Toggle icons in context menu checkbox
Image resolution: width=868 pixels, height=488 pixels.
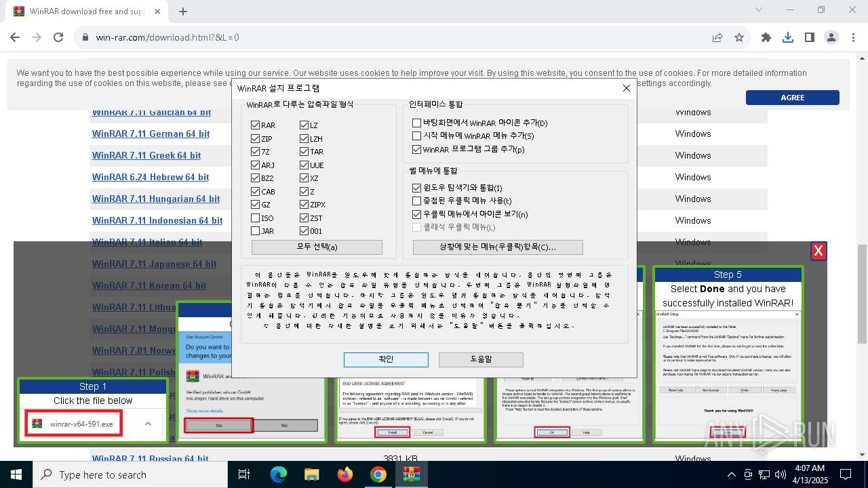pyautogui.click(x=416, y=214)
